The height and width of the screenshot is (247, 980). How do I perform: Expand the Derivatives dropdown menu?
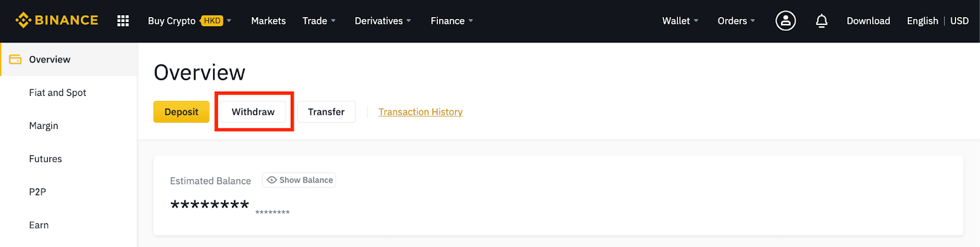click(383, 21)
